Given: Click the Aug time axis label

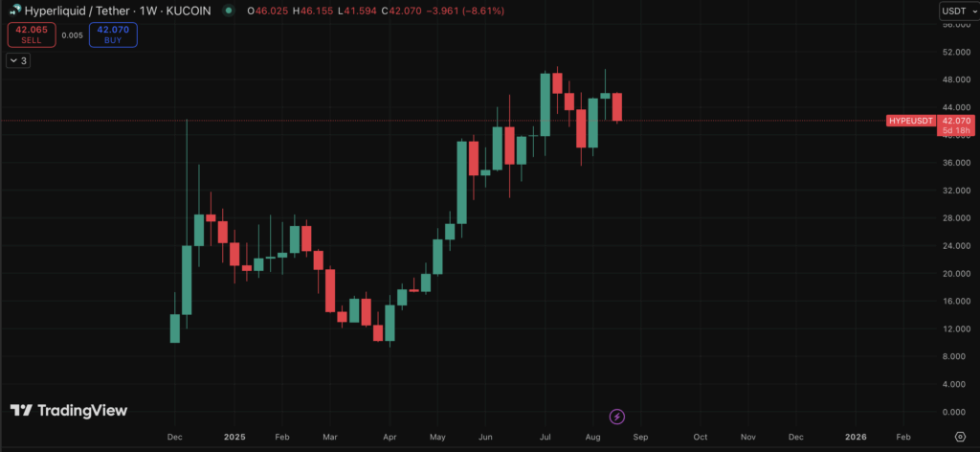Looking at the screenshot, I should pyautogui.click(x=593, y=437).
